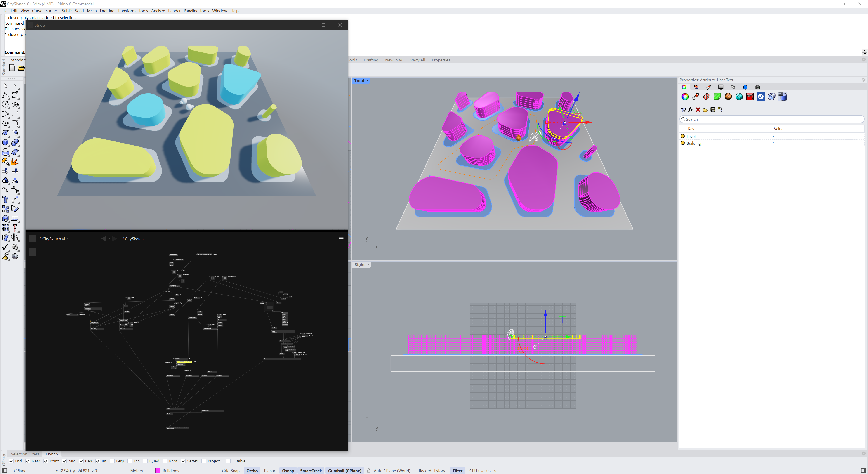
Task: Click the Gumball (CPlane) status button
Action: click(x=344, y=471)
